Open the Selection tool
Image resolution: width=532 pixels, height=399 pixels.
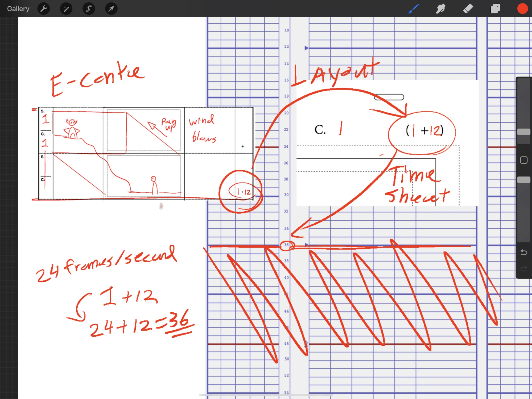[89, 9]
